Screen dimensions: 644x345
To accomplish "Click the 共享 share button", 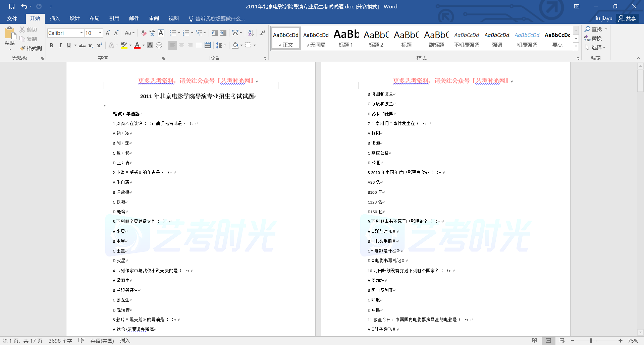I will 627,18.
